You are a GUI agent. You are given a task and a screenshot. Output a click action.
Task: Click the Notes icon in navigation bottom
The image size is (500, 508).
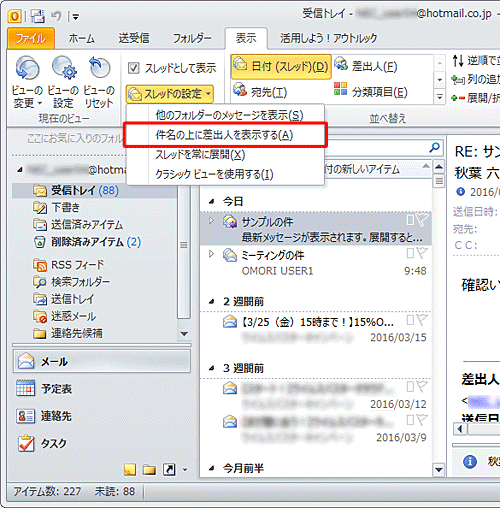tap(130, 470)
